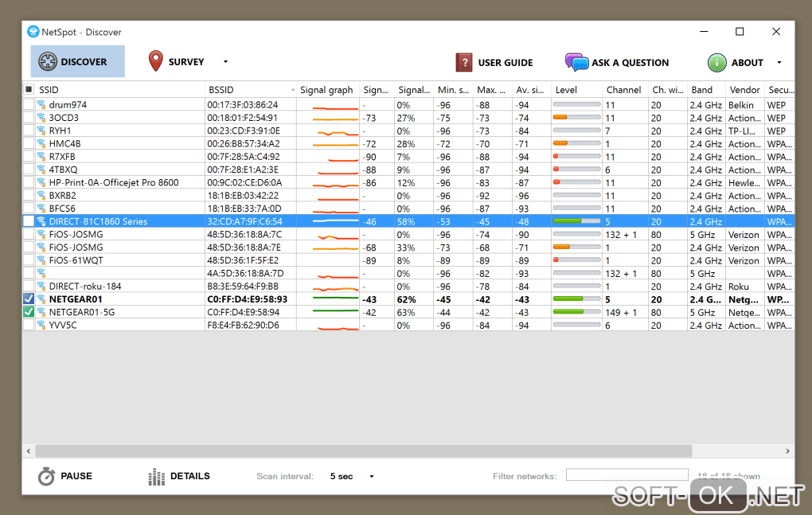Sort the table by the BSSID column
812x515 pixels.
pyautogui.click(x=251, y=89)
